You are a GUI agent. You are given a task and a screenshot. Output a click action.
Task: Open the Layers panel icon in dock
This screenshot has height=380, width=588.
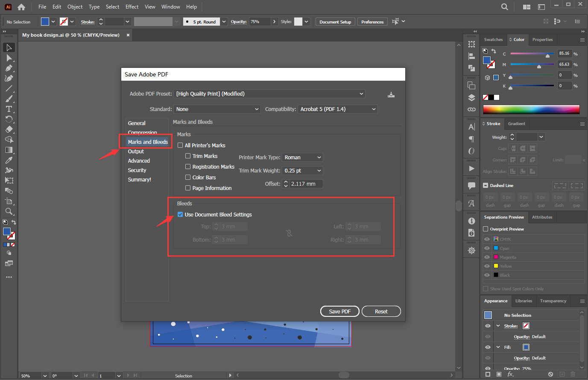[471, 97]
